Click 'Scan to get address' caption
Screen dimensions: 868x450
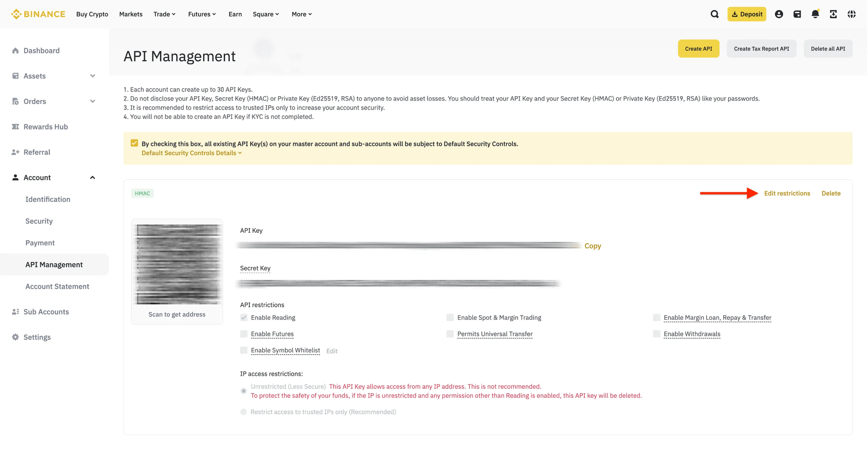coord(177,314)
